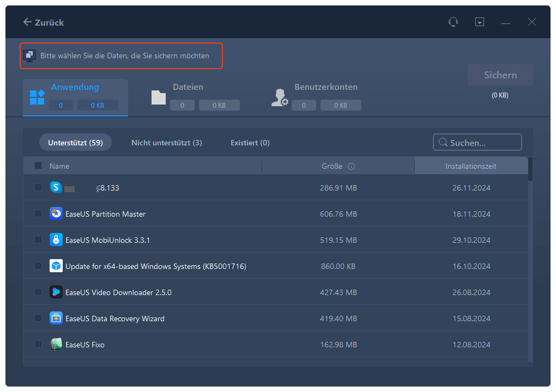The image size is (556, 392).
Task: Check the Windows Update KB5001716 checkbox
Action: [38, 266]
